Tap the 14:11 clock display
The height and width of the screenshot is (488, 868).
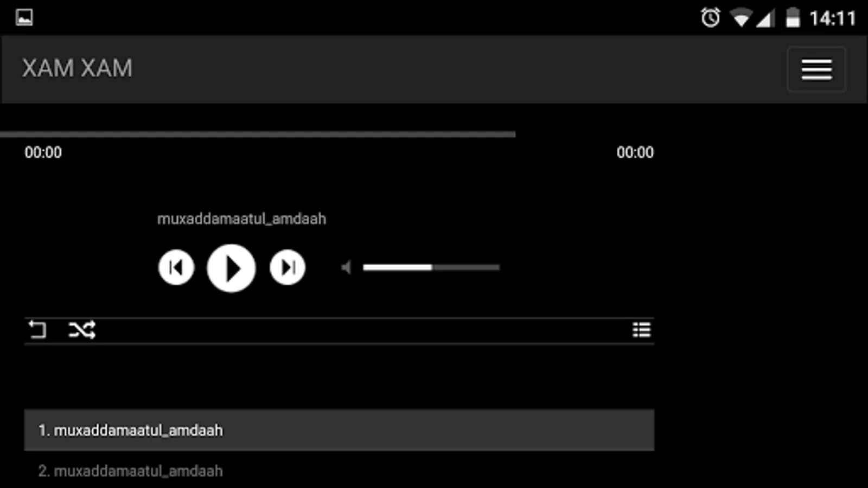pyautogui.click(x=833, y=18)
